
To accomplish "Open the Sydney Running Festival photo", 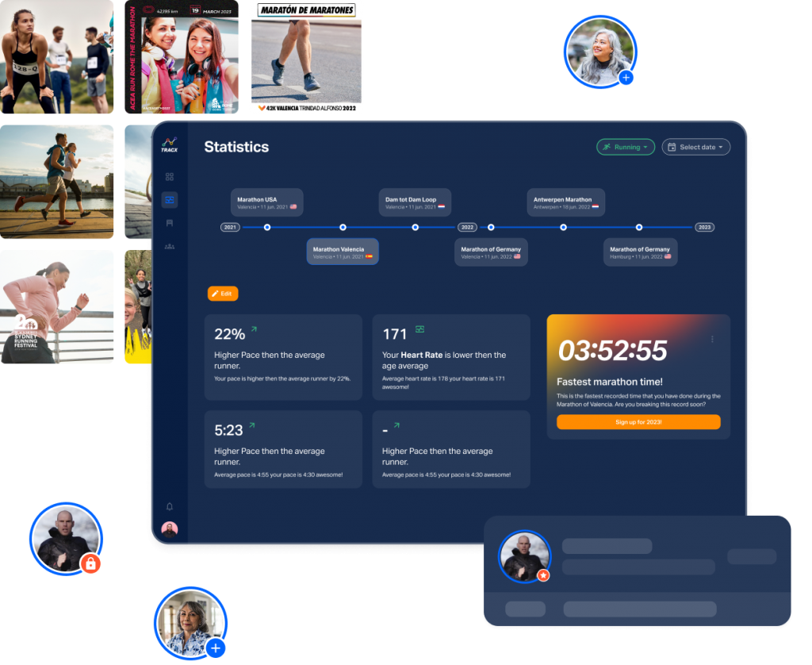I will [x=56, y=307].
